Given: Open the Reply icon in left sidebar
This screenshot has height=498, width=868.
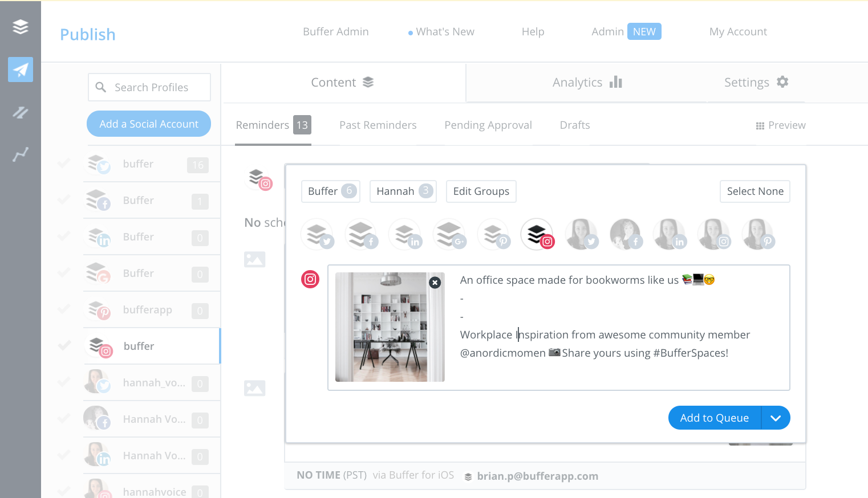Looking at the screenshot, I should [21, 112].
